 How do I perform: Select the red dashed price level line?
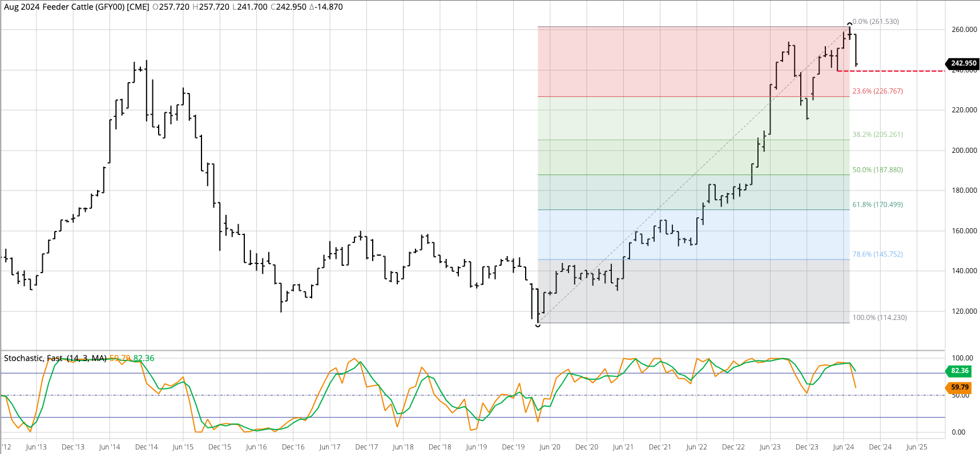(902, 71)
